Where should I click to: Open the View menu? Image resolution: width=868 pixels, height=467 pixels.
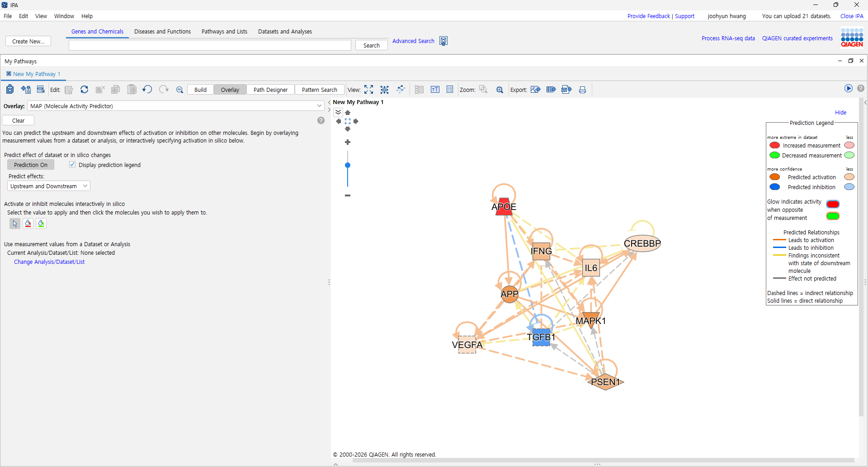coord(41,16)
